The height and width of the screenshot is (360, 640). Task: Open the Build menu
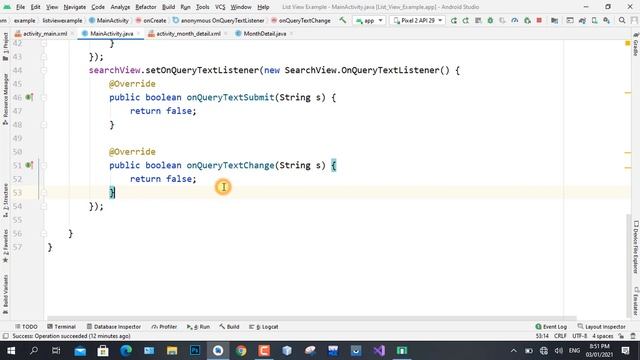pyautogui.click(x=168, y=7)
